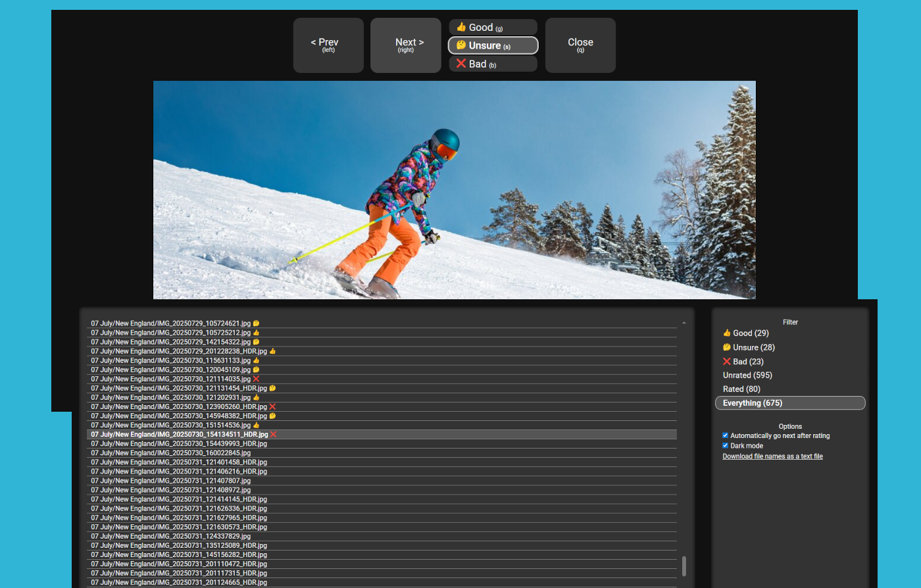Click thinking-face icon in Unsure filter
Viewport: 921px width, 588px height.
(x=727, y=347)
